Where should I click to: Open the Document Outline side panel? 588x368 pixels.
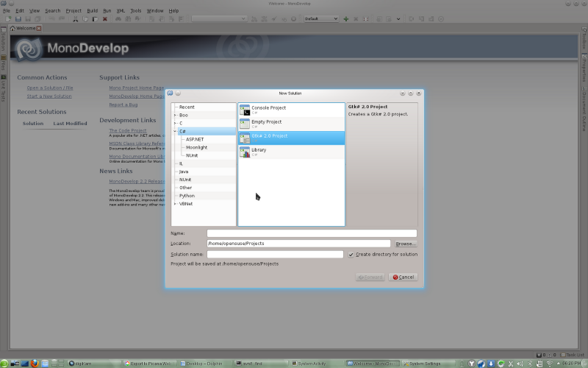[584, 109]
